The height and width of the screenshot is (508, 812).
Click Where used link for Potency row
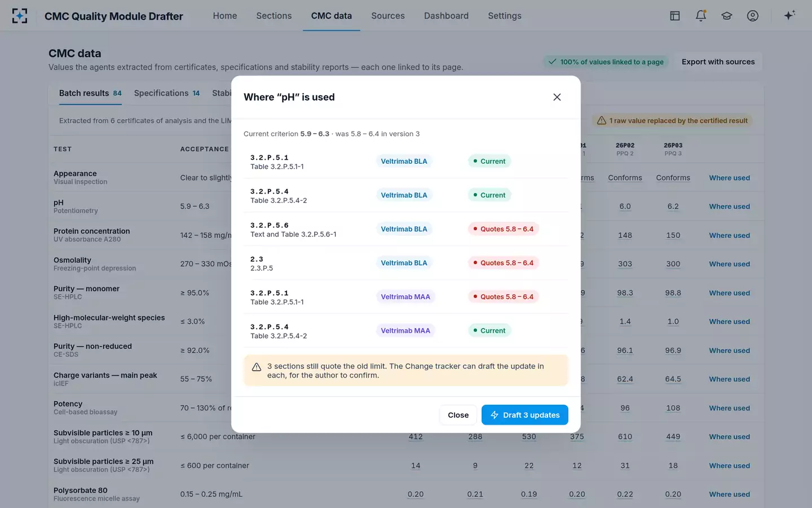point(730,408)
